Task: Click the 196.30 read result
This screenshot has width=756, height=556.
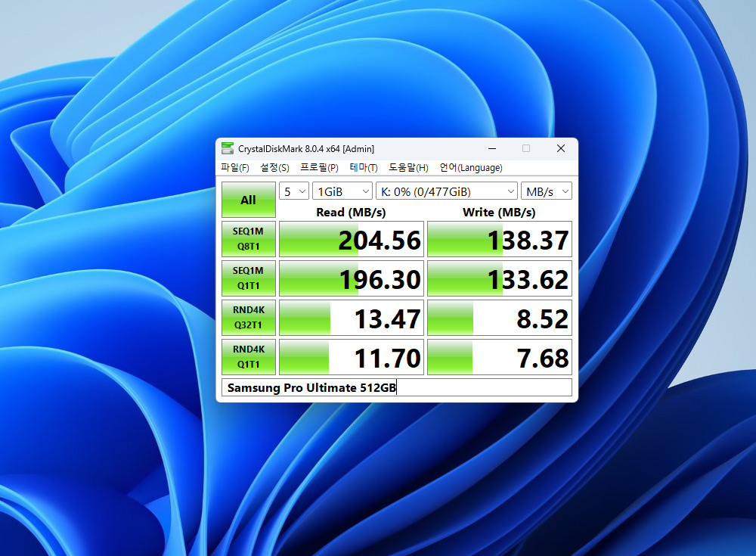Action: (351, 278)
